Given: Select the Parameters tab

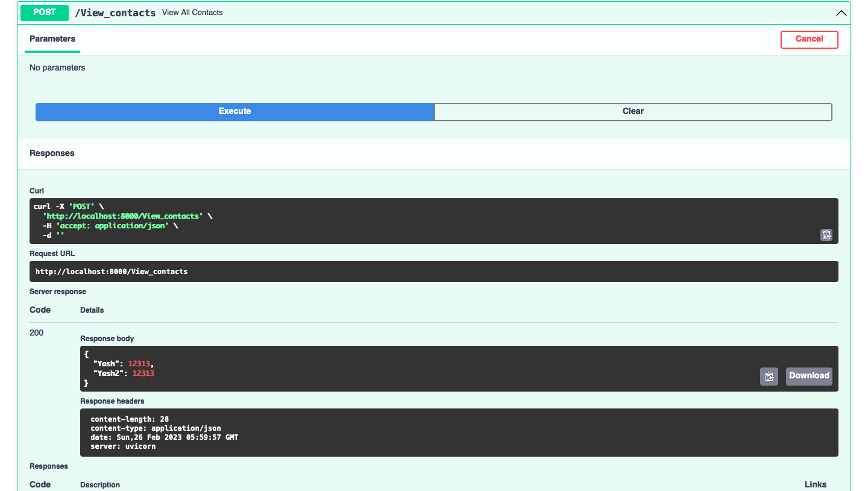Looking at the screenshot, I should [x=52, y=39].
